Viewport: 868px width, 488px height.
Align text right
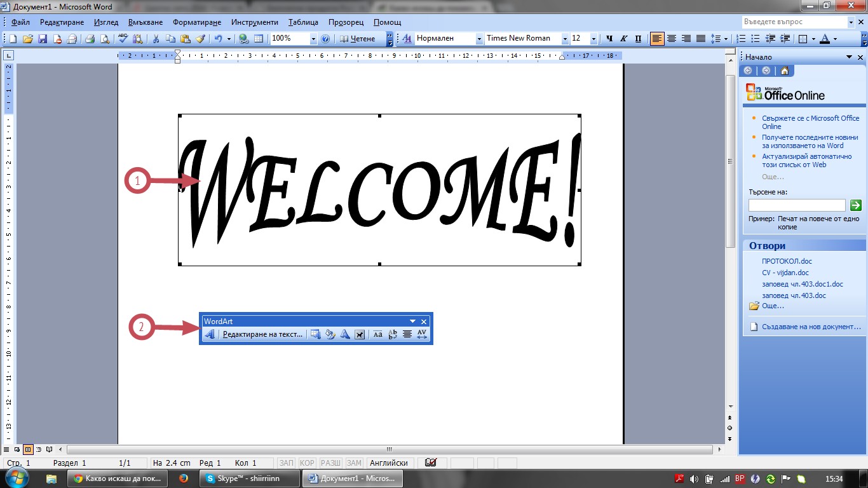(686, 39)
